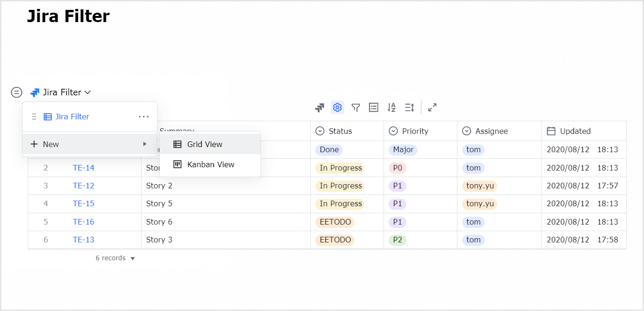Click the filter funnel icon in toolbar
Image resolution: width=644 pixels, height=311 pixels.
coord(355,107)
